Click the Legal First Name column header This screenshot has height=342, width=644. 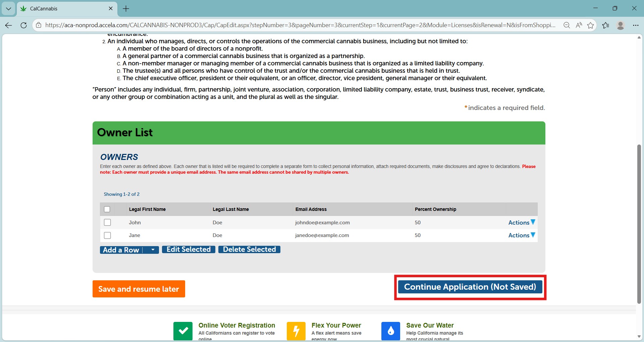[147, 209]
